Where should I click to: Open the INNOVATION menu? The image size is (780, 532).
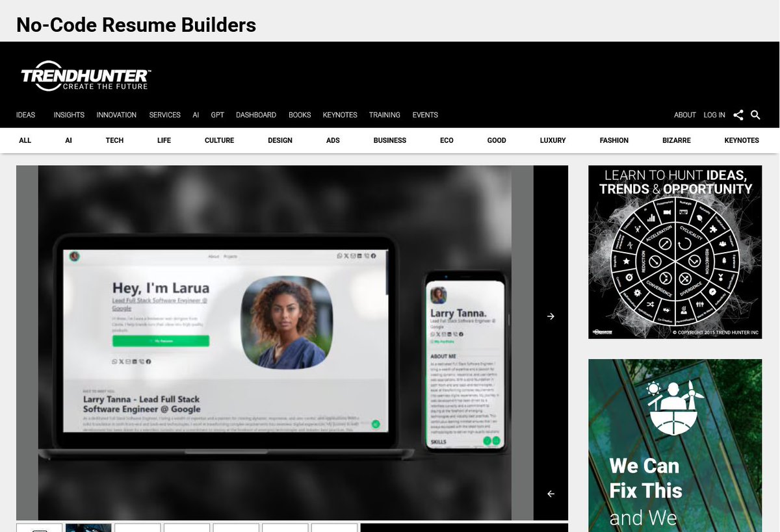coord(116,115)
